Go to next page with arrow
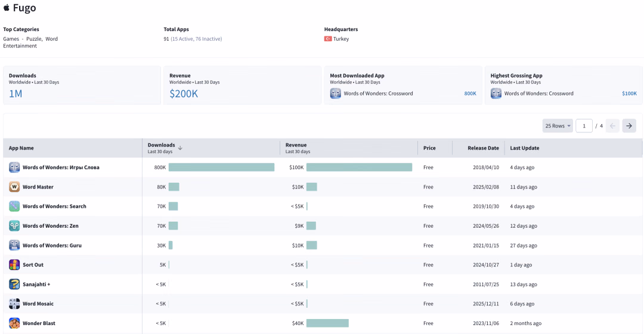The width and height of the screenshot is (644, 334). tap(629, 126)
